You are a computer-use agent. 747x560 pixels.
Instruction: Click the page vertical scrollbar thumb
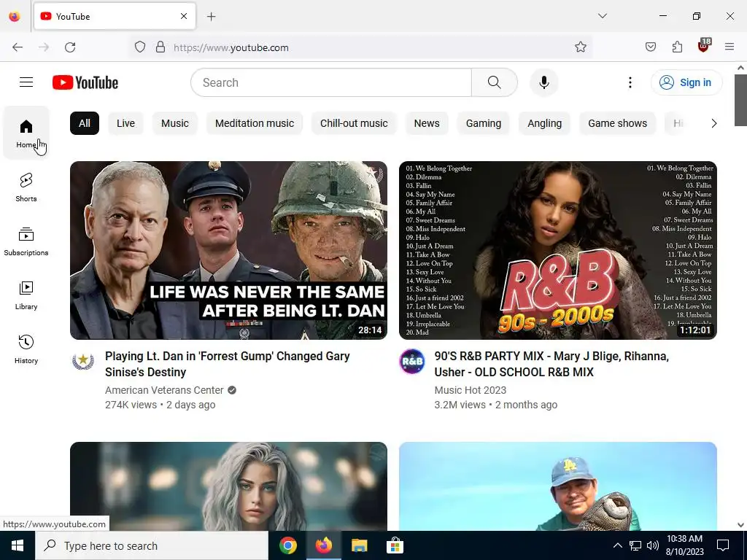[740, 100]
